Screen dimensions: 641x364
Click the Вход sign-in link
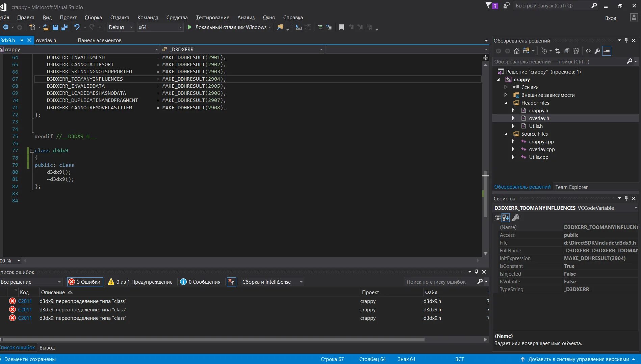(611, 18)
